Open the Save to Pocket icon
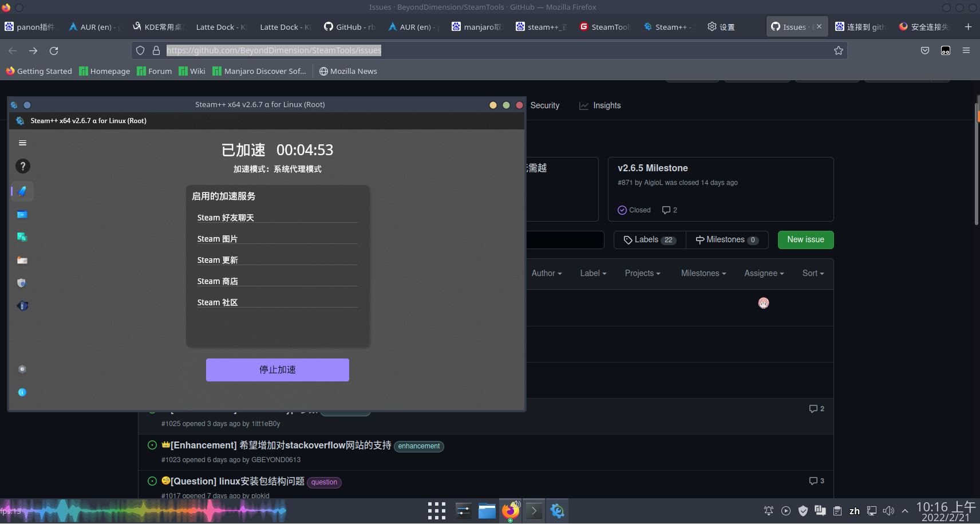This screenshot has height=524, width=980. tap(925, 50)
